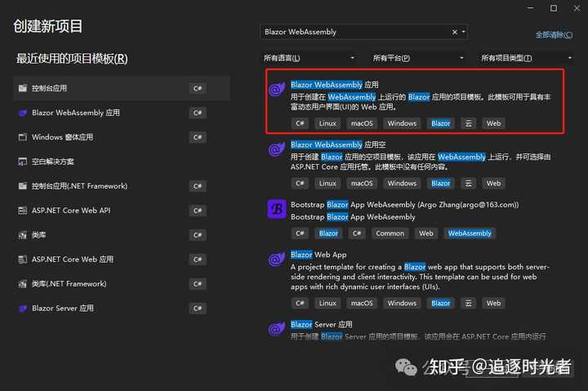Viewport: 588px width, 391px height.
Task: Click the Blazor Server 应用 icon in recent templates
Action: [x=23, y=309]
